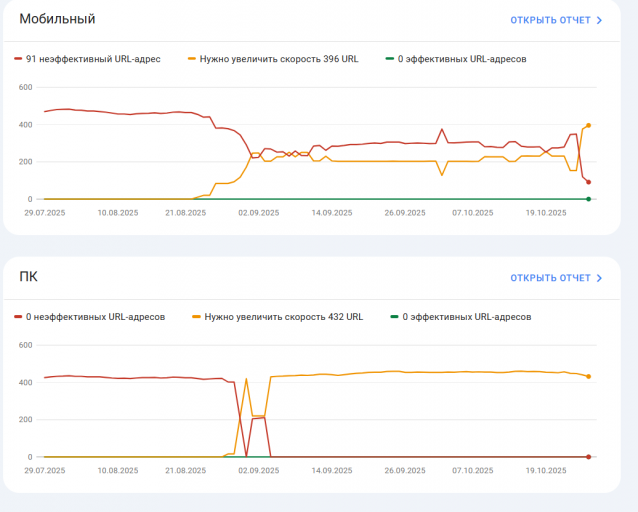Image resolution: width=638 pixels, height=512 pixels.
Task: Click the ПК section heading
Action: tap(28, 276)
